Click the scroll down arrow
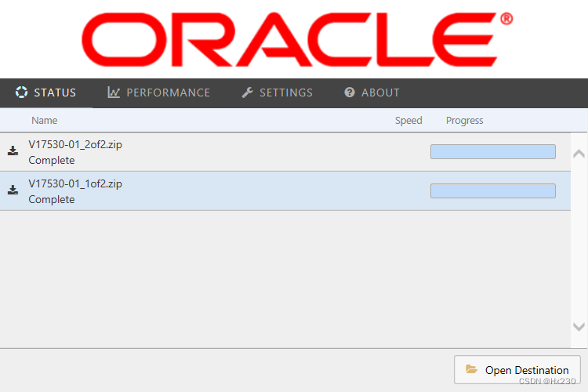This screenshot has height=392, width=588. click(579, 327)
